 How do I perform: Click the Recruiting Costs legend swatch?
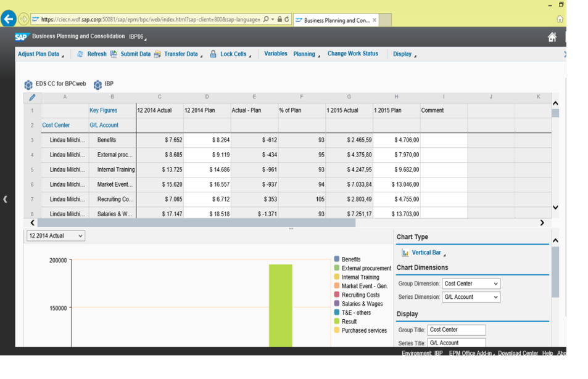point(337,295)
